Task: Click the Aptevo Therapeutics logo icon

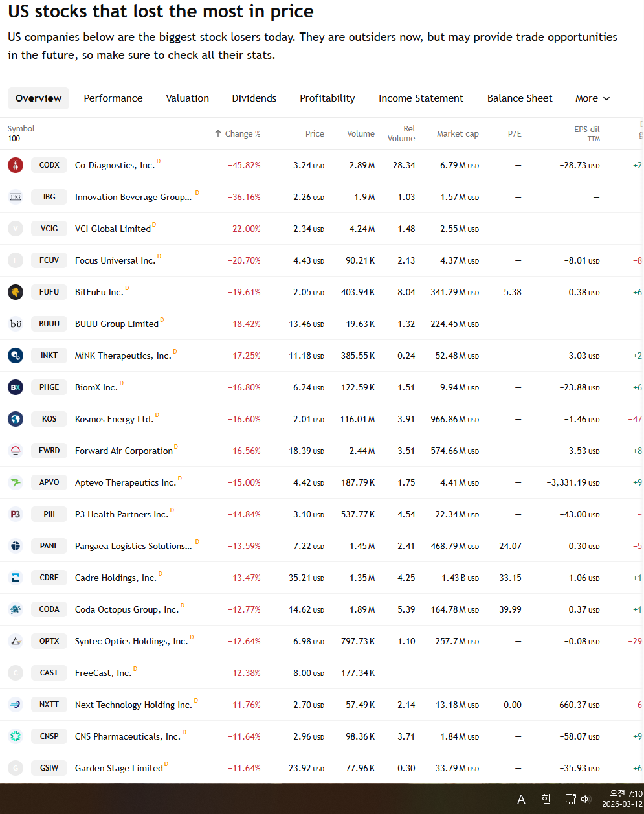Action: tap(16, 482)
